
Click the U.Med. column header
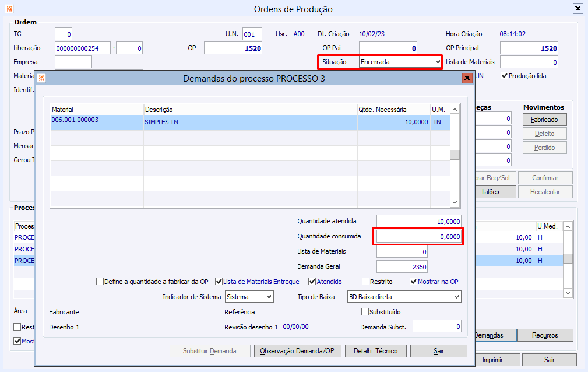[x=549, y=226]
